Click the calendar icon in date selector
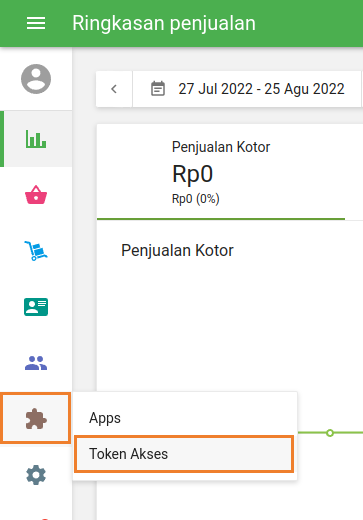Screen dimensions: 363x520 tap(158, 89)
